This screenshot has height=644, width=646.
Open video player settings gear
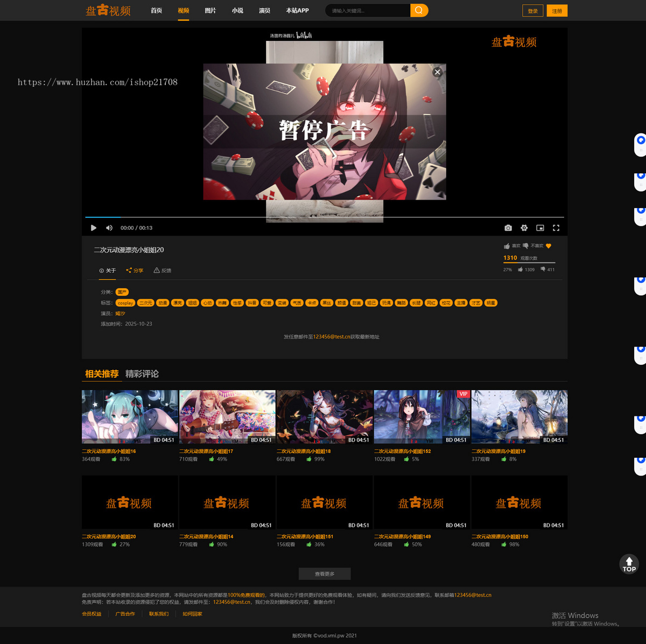524,228
